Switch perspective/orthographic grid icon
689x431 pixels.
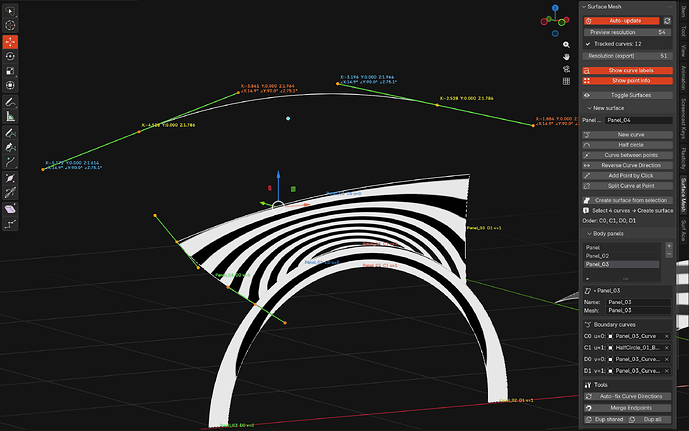point(566,81)
